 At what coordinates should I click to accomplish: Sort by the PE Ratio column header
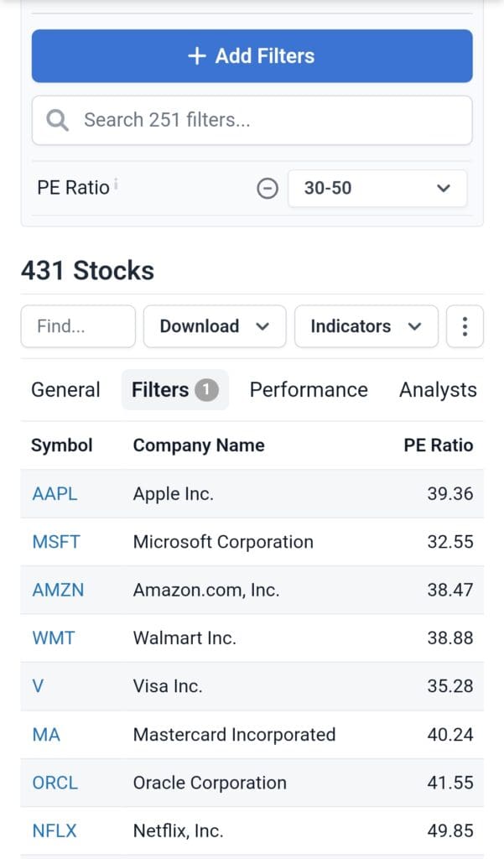point(438,445)
